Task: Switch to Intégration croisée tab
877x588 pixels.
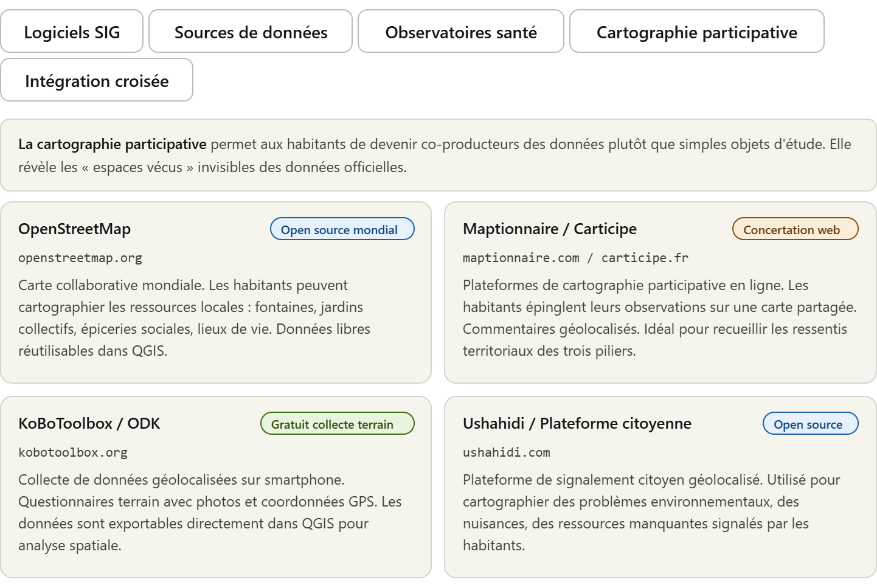Action: coord(97,80)
